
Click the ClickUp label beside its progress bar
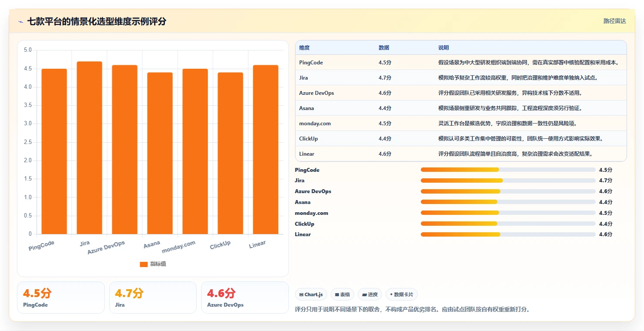point(305,224)
